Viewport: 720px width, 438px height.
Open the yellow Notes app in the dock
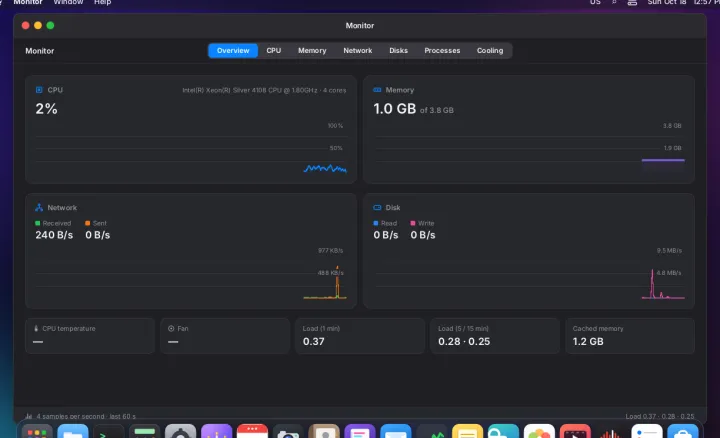[467, 432]
